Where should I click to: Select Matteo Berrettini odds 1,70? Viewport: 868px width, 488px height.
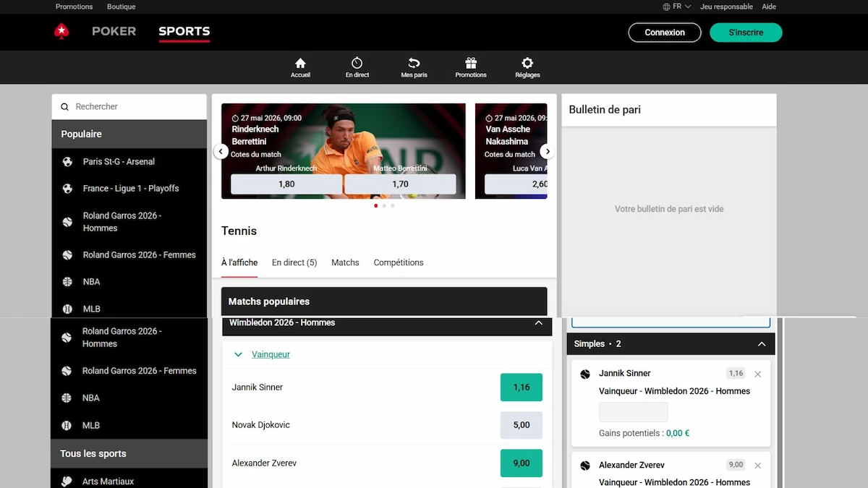[x=400, y=184]
